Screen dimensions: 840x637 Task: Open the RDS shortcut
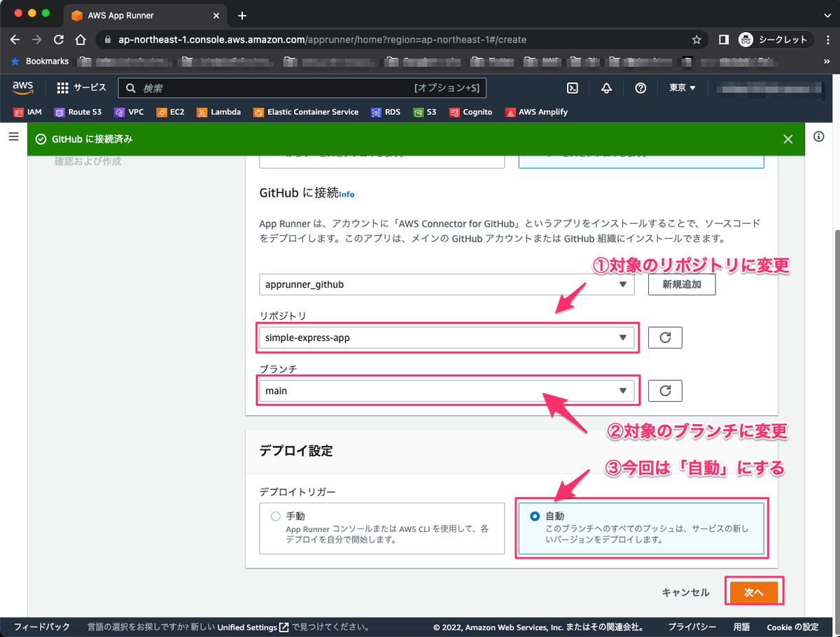click(385, 112)
